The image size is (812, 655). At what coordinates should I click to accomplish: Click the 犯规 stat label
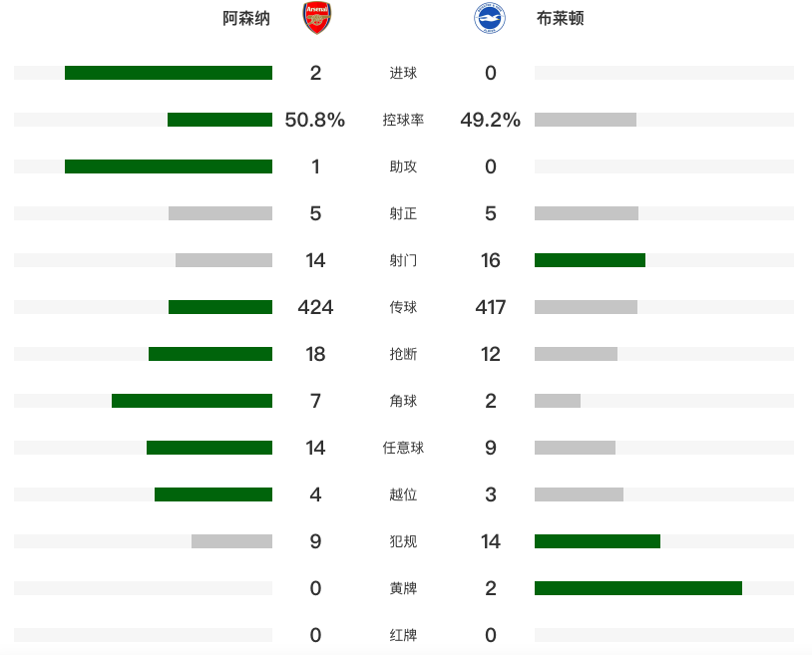point(403,541)
